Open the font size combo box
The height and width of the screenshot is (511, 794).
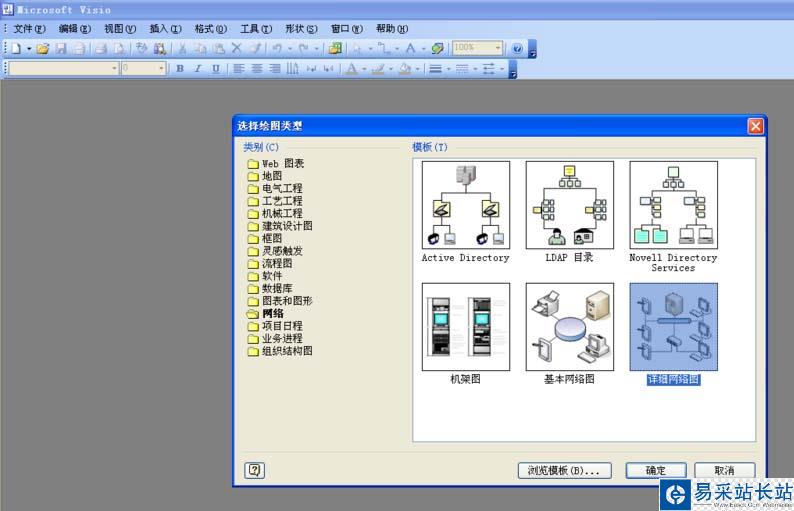pos(143,68)
